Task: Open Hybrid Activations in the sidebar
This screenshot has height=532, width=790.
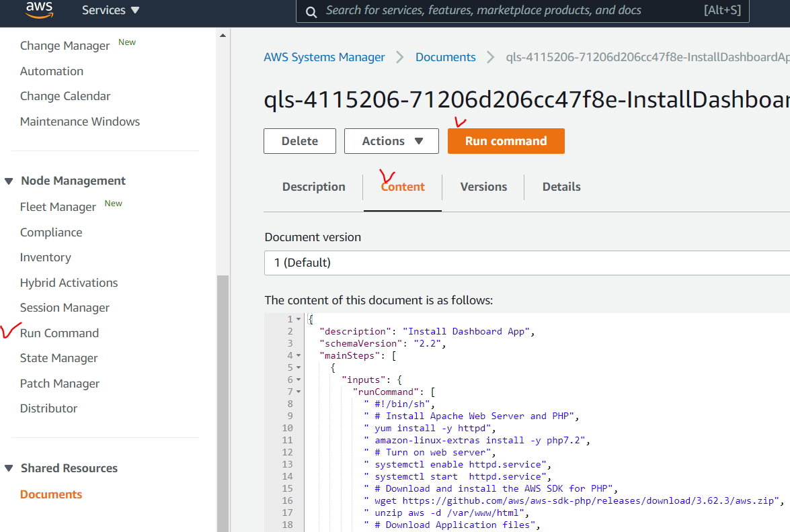Action: 69,282
